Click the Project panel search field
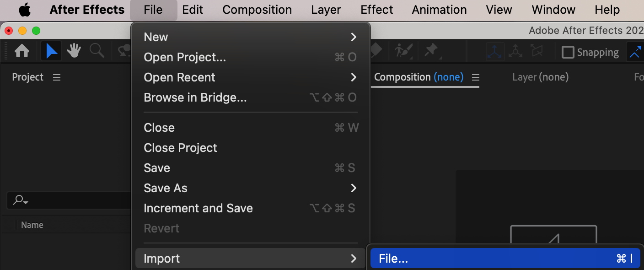 click(69, 200)
